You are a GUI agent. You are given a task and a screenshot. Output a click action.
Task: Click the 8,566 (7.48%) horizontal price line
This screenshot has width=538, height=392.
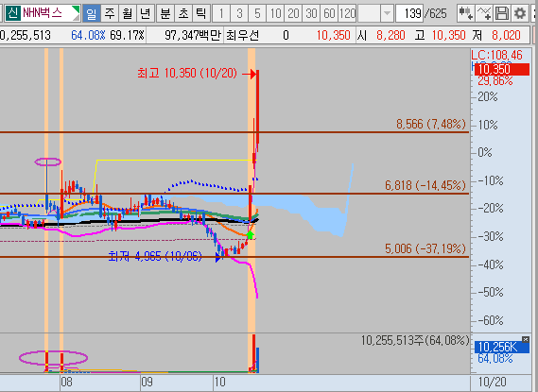234,132
